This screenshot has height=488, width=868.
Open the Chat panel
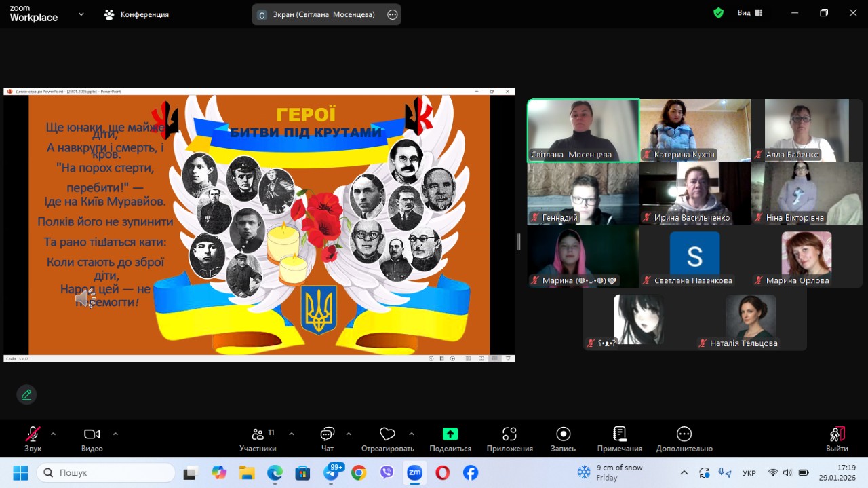pyautogui.click(x=328, y=439)
